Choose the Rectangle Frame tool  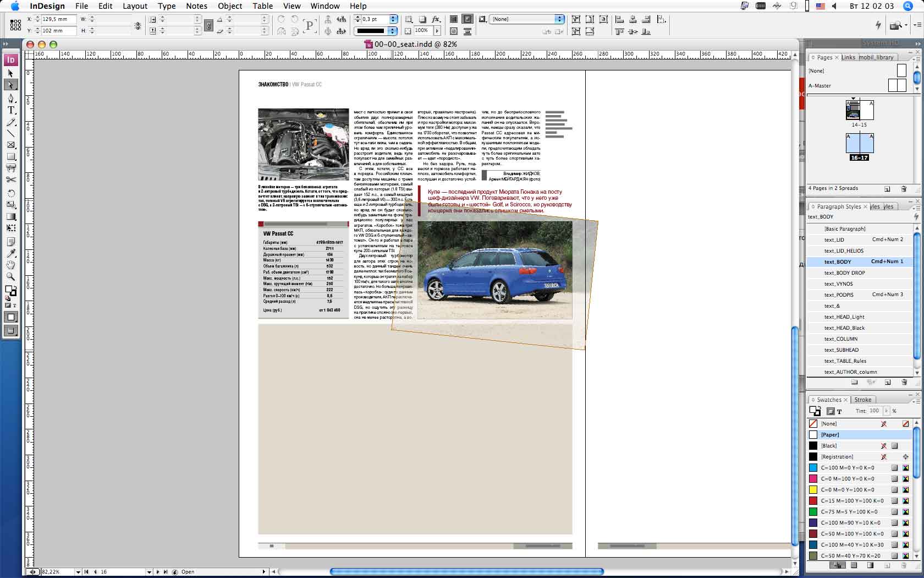(x=10, y=145)
